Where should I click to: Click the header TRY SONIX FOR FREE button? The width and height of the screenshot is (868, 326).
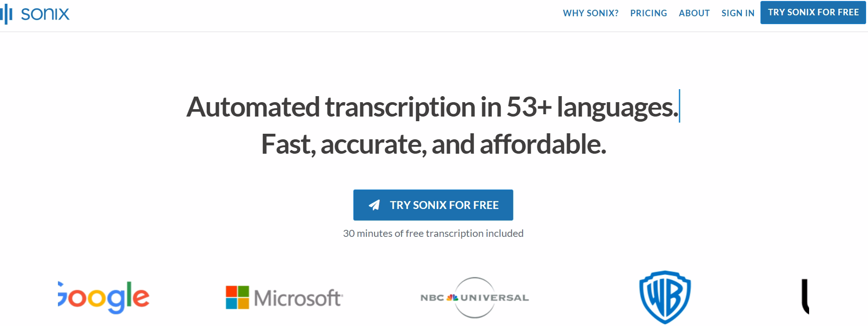pyautogui.click(x=813, y=13)
